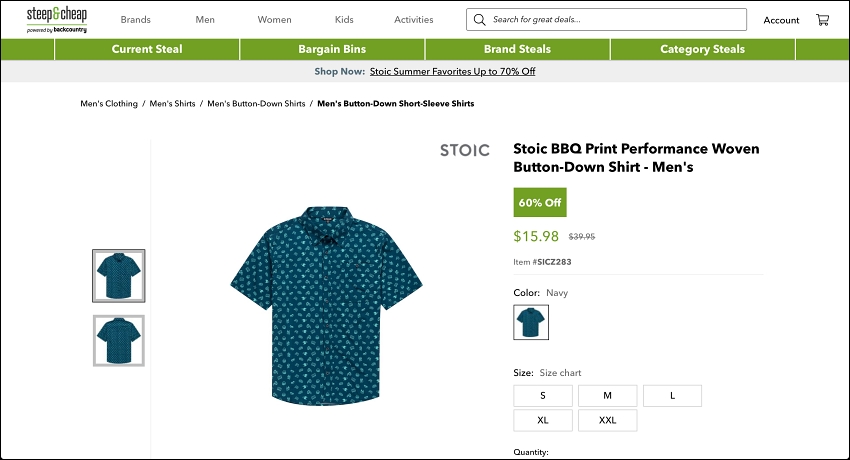
Task: Choose size XXL
Action: [x=608, y=420]
